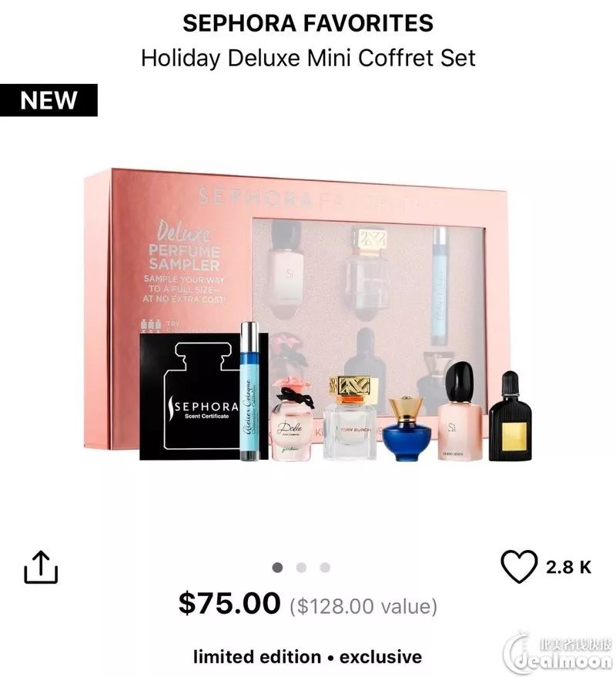Viewport: 616px width, 677px height.
Task: Jump to the third carousel dot
Action: tap(325, 568)
